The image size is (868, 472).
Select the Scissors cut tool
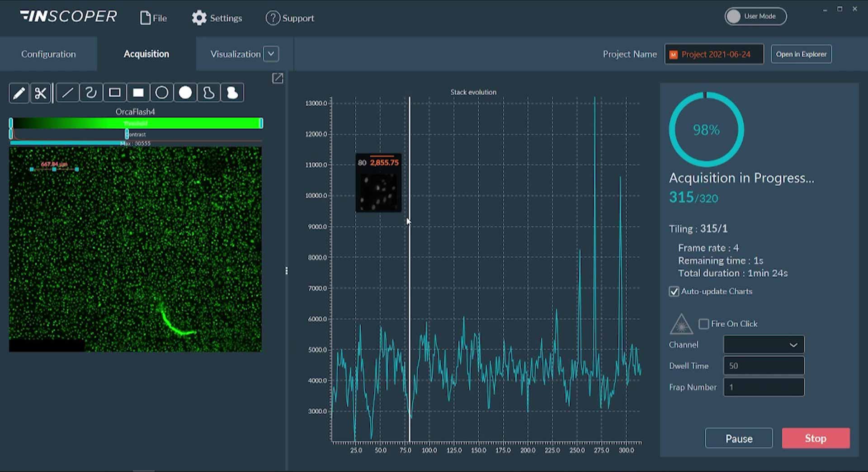40,93
